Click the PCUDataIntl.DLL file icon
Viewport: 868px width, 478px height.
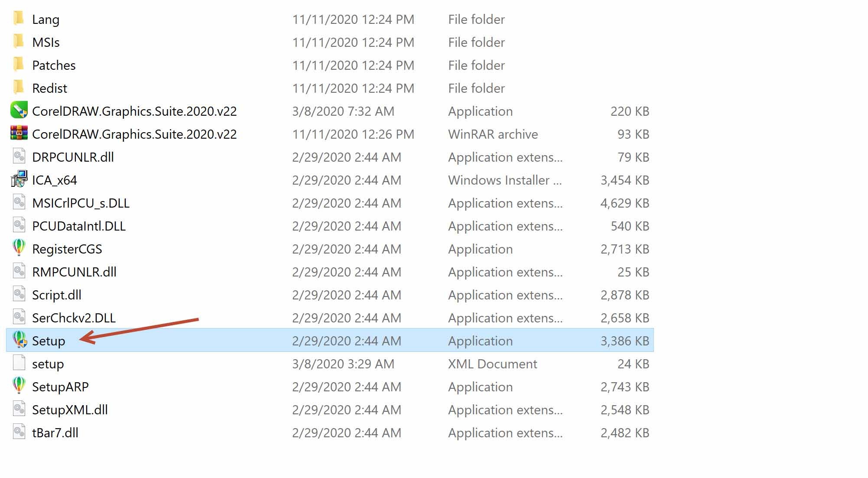19,225
